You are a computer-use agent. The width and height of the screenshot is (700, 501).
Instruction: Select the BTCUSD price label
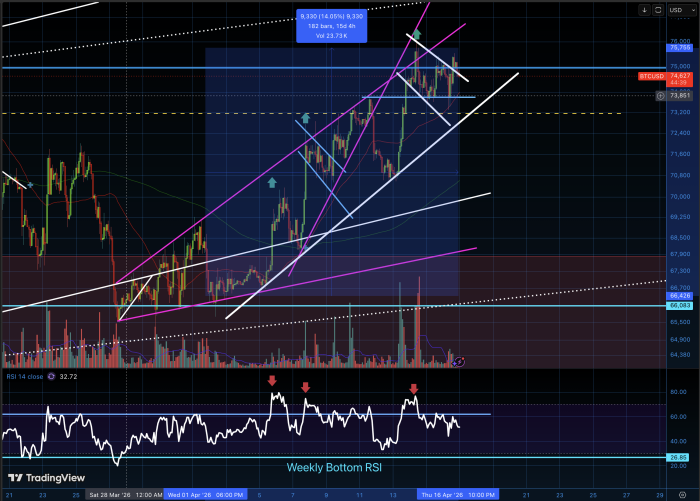click(650, 75)
